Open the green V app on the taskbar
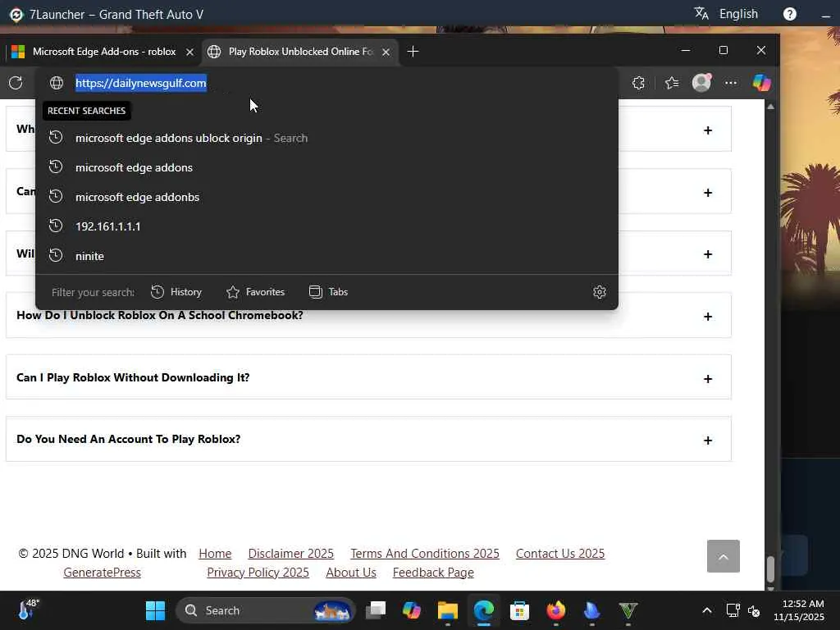The width and height of the screenshot is (840, 630). (x=628, y=610)
